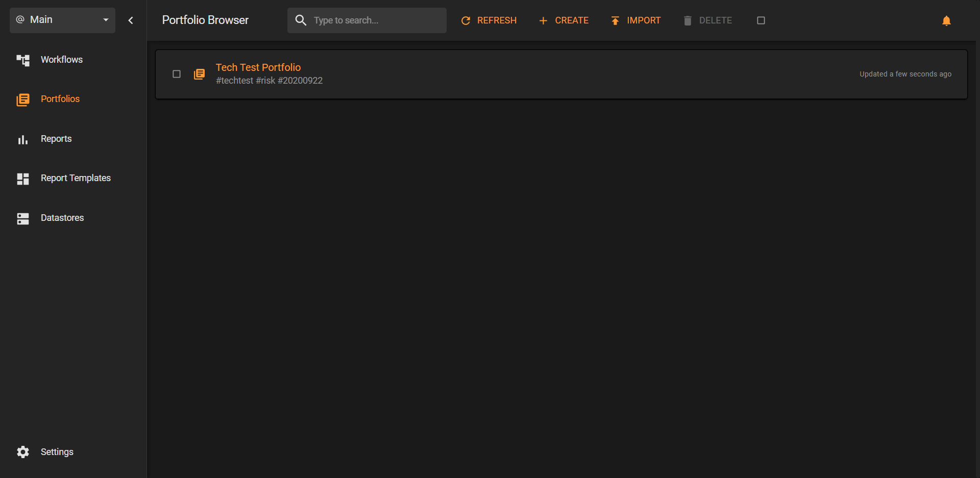This screenshot has height=478, width=980.
Task: Open notifications bell
Action: click(946, 20)
